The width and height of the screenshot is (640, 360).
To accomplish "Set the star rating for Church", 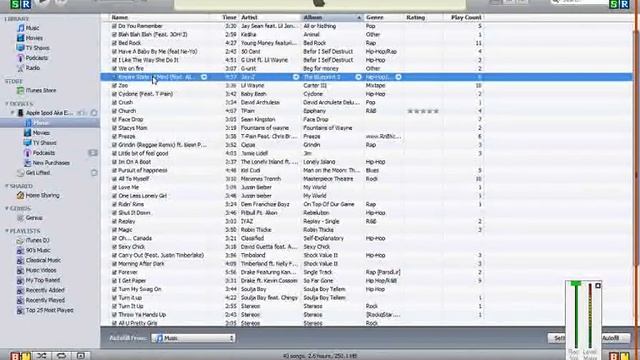I will point(423,111).
